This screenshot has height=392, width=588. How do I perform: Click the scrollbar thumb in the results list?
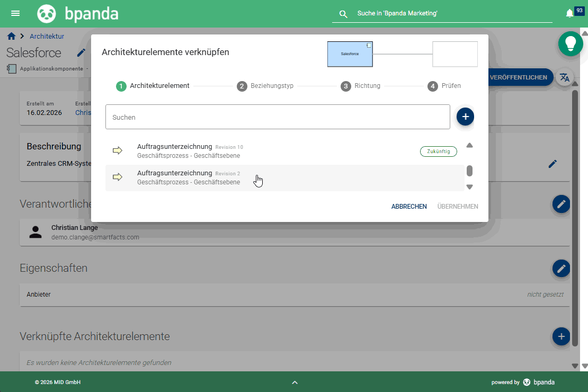(x=469, y=171)
